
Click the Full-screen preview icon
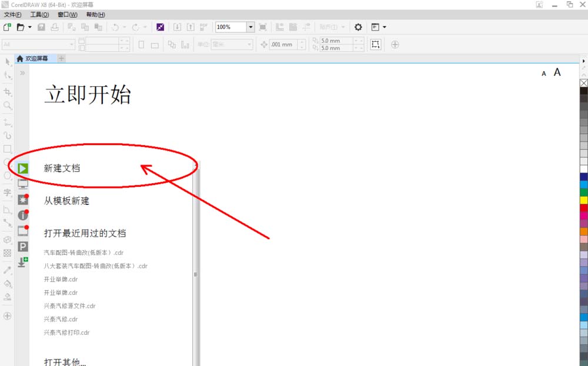point(263,27)
